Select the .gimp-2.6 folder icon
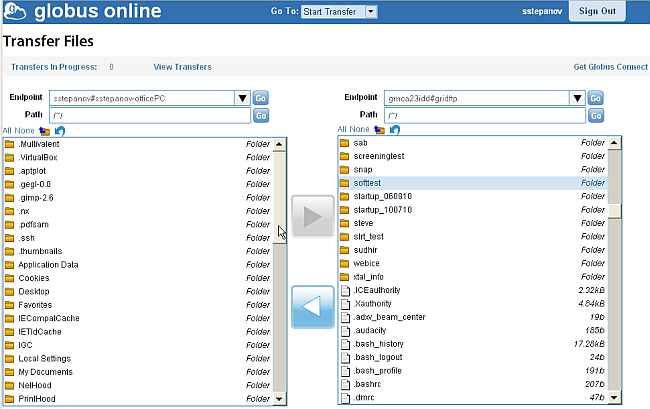The width and height of the screenshot is (650, 409). point(9,198)
